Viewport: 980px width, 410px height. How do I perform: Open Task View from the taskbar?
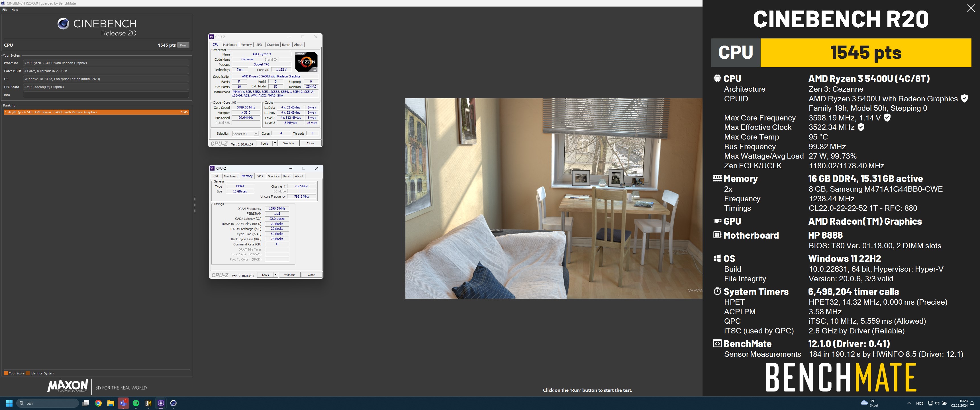[86, 403]
